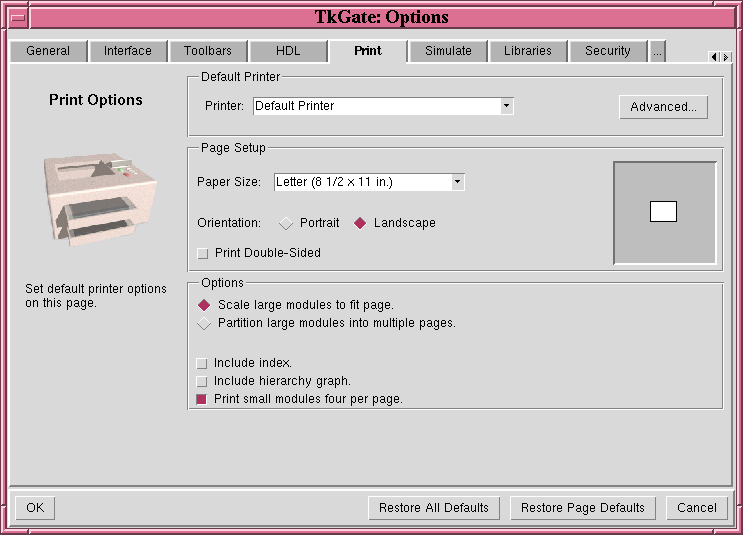This screenshot has height=535, width=743.
Task: Uncheck Print small modules four per page
Action: pos(203,400)
